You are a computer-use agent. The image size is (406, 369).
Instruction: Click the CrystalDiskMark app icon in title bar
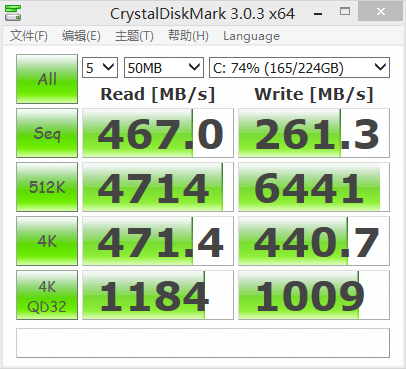tap(13, 13)
